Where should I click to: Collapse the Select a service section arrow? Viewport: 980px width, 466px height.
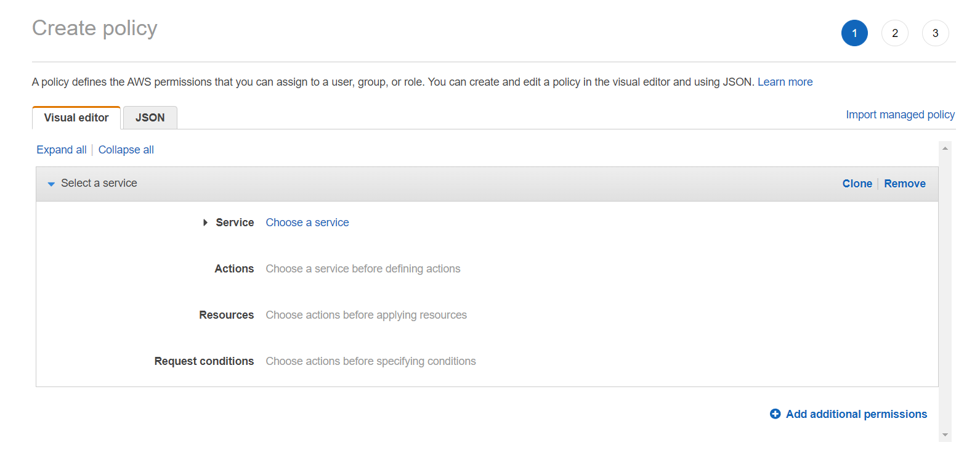(51, 184)
